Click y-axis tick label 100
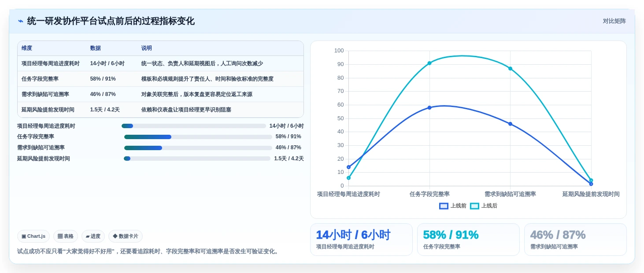The image size is (644, 273). (x=339, y=51)
